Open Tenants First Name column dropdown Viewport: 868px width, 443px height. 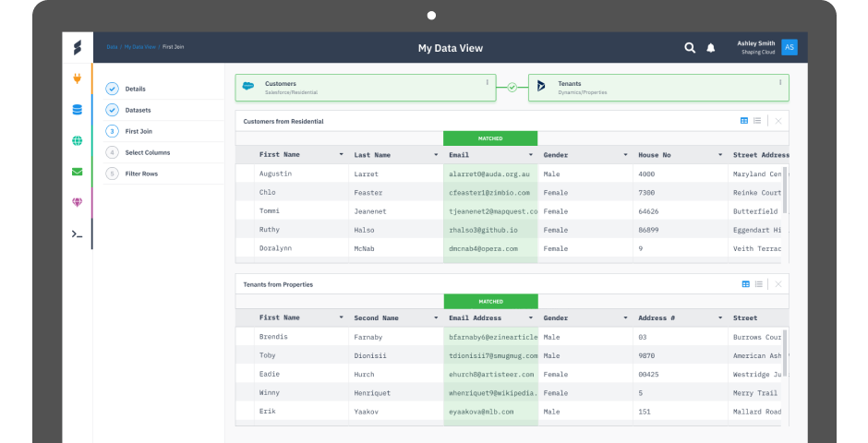341,318
